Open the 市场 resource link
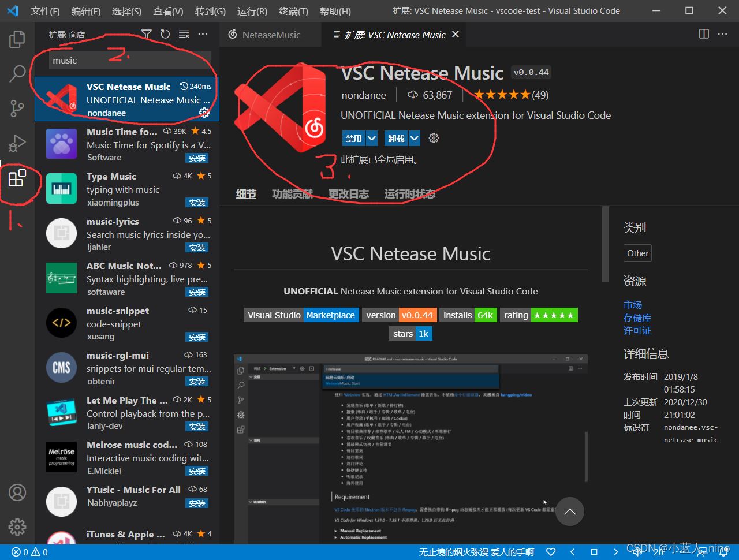739x560 pixels. pos(633,305)
